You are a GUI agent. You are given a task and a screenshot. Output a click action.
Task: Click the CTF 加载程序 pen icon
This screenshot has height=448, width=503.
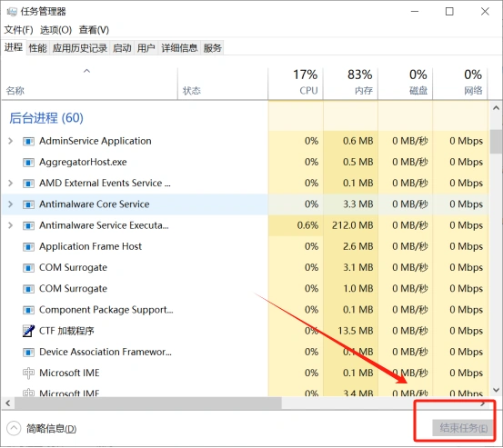click(x=28, y=331)
